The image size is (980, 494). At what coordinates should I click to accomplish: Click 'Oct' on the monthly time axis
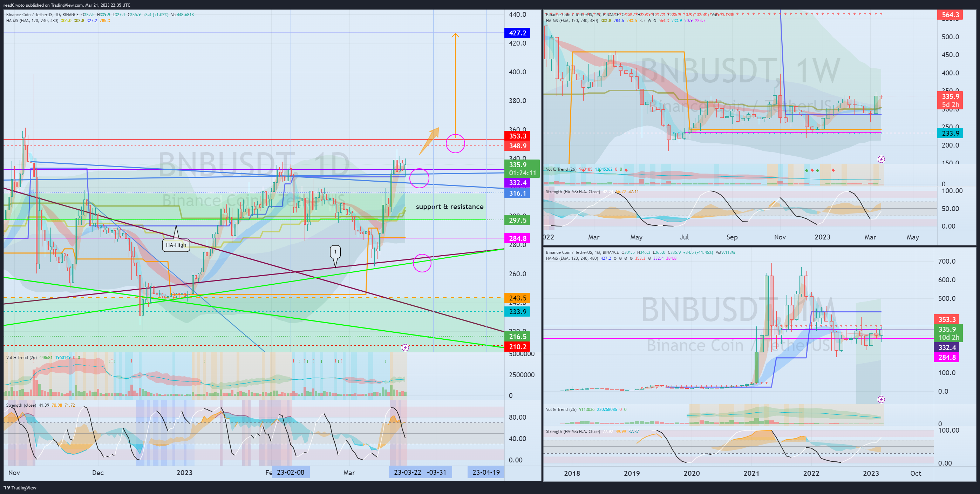pyautogui.click(x=916, y=473)
